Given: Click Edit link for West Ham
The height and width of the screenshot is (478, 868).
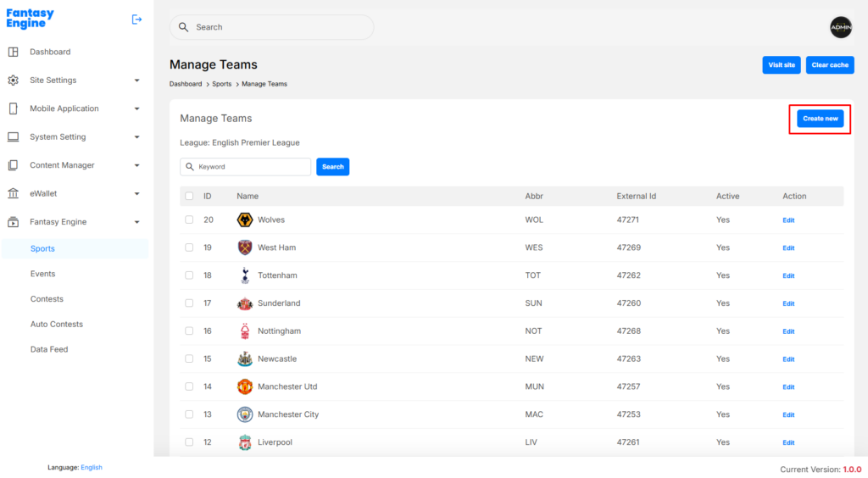Looking at the screenshot, I should click(788, 248).
